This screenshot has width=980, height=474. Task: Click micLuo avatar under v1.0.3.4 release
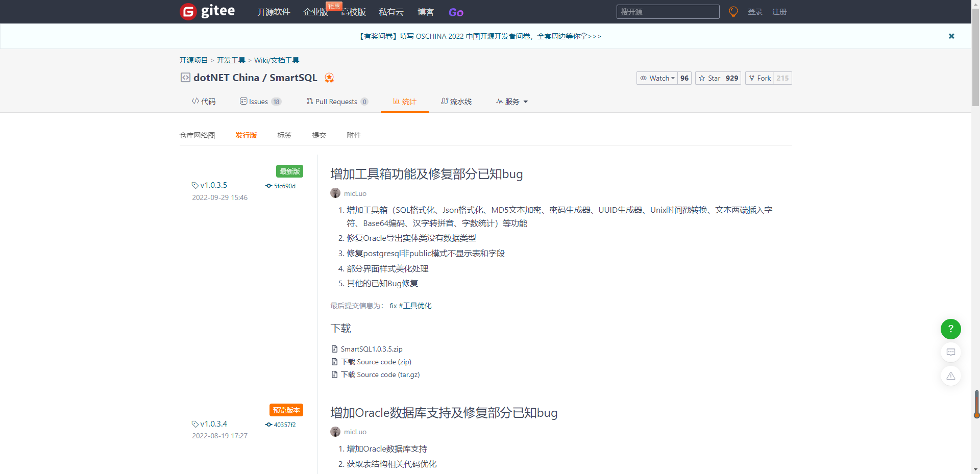335,432
